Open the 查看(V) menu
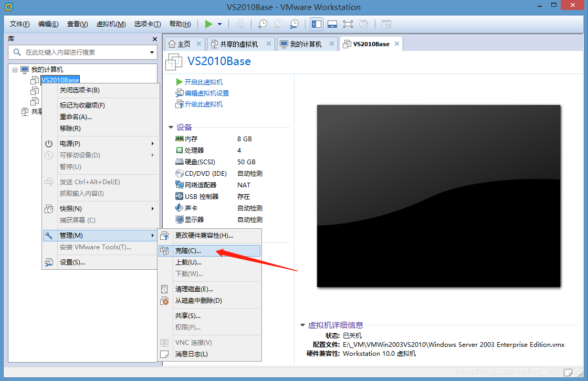This screenshot has height=381, width=588. [77, 24]
